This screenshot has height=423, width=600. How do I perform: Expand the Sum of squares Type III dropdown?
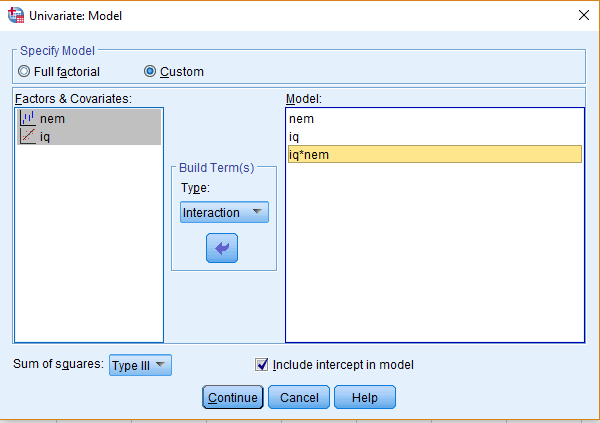140,365
